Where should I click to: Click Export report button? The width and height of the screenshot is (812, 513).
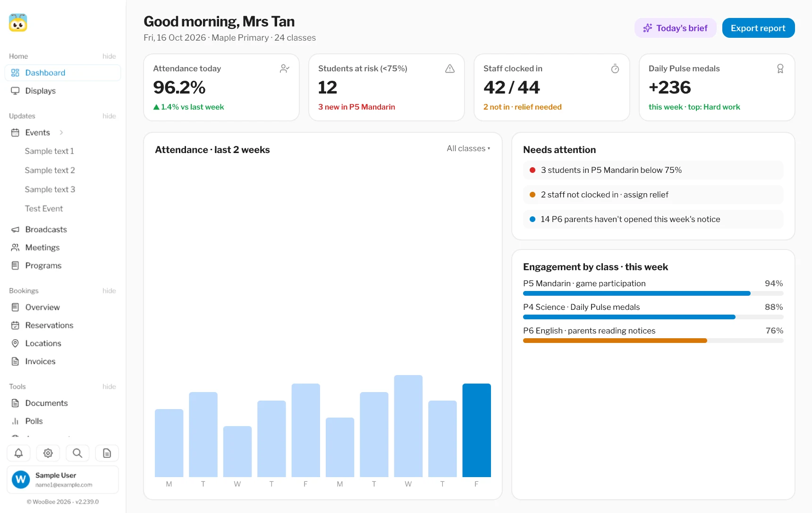click(758, 28)
